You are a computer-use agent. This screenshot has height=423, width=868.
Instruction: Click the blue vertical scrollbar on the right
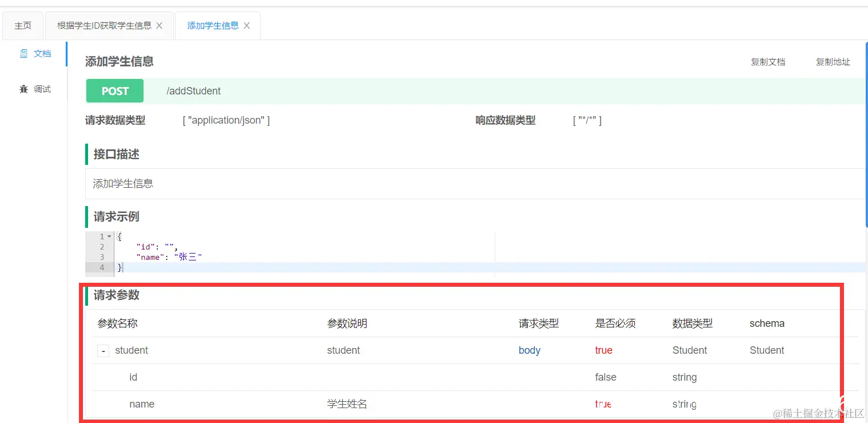(866, 135)
